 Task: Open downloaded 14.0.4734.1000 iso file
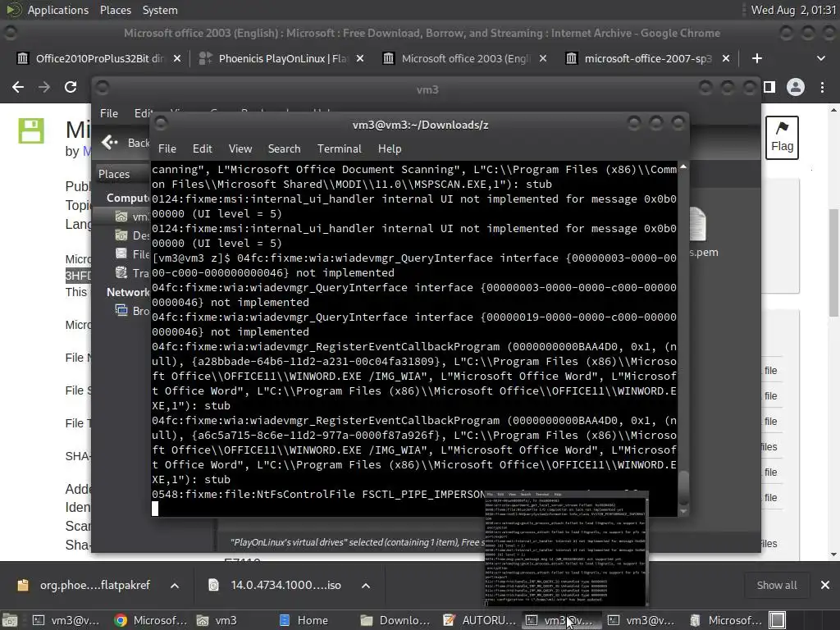[x=275, y=585]
